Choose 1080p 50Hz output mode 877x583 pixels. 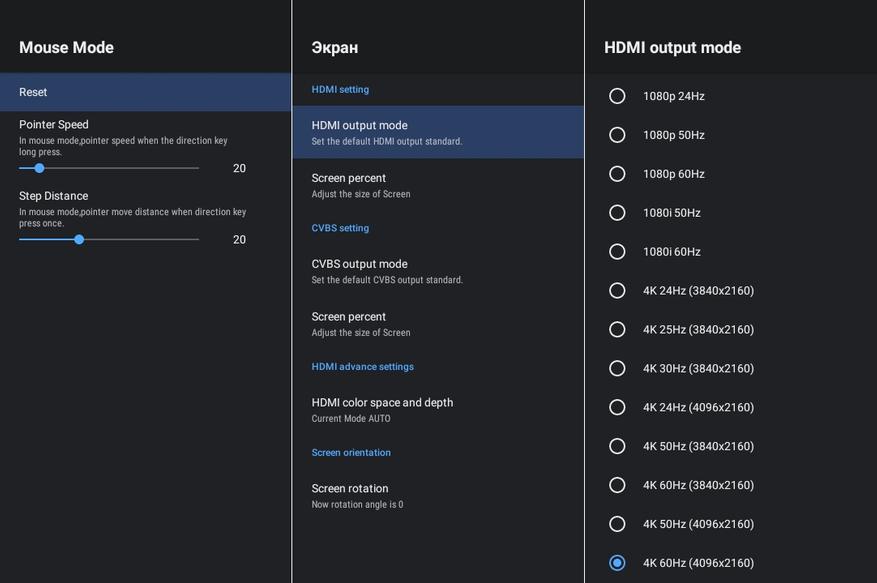pyautogui.click(x=617, y=135)
